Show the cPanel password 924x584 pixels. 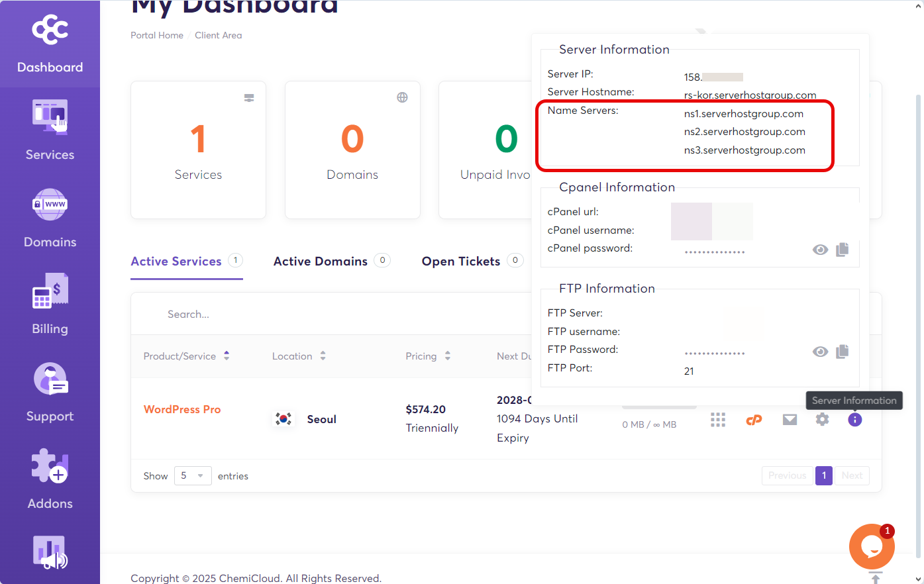click(x=820, y=250)
